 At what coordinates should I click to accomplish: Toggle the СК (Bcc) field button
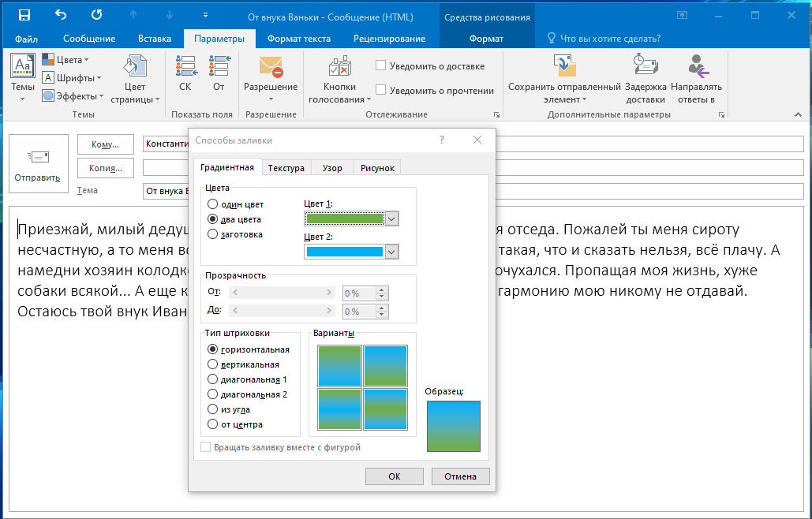pos(185,74)
